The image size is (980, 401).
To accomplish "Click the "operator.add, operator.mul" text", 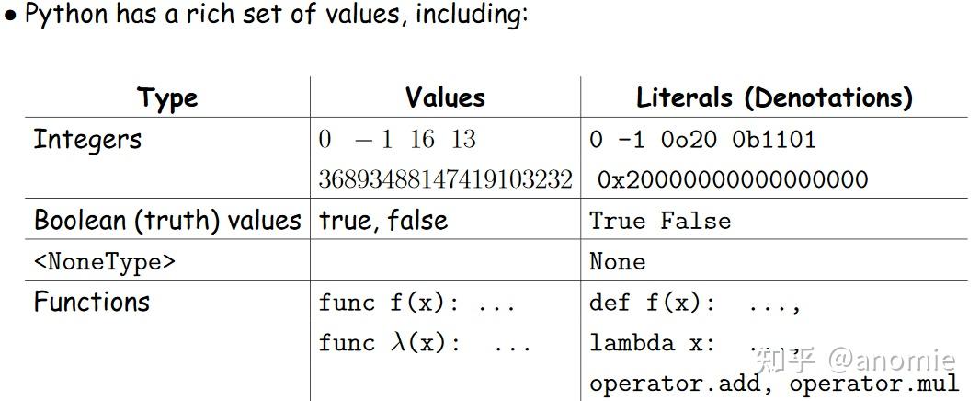I will [774, 384].
